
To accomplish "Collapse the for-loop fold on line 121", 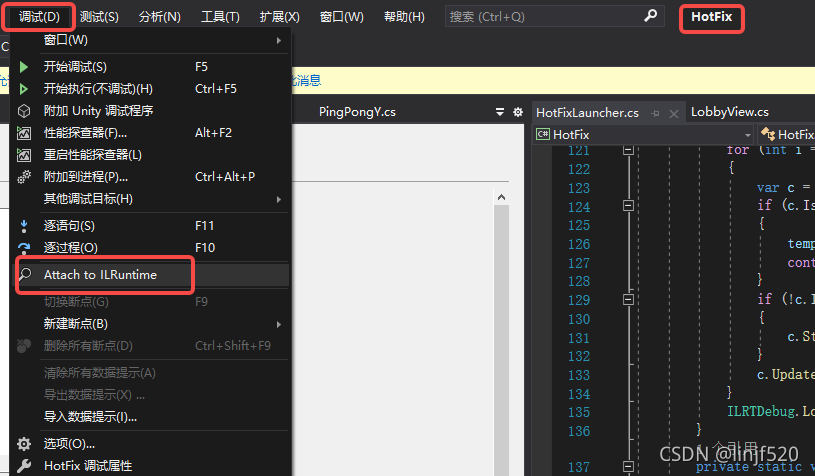I will click(x=628, y=150).
